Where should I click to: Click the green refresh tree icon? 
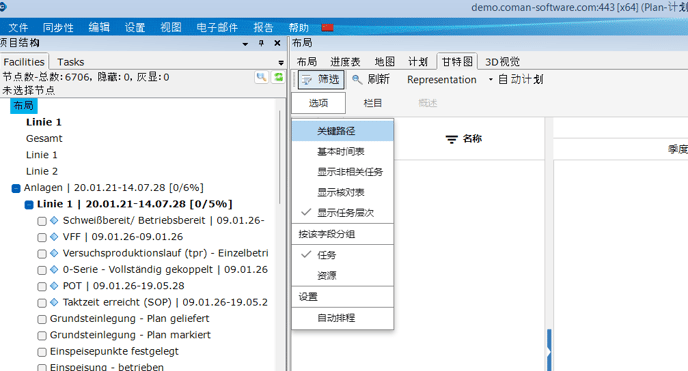[x=279, y=77]
